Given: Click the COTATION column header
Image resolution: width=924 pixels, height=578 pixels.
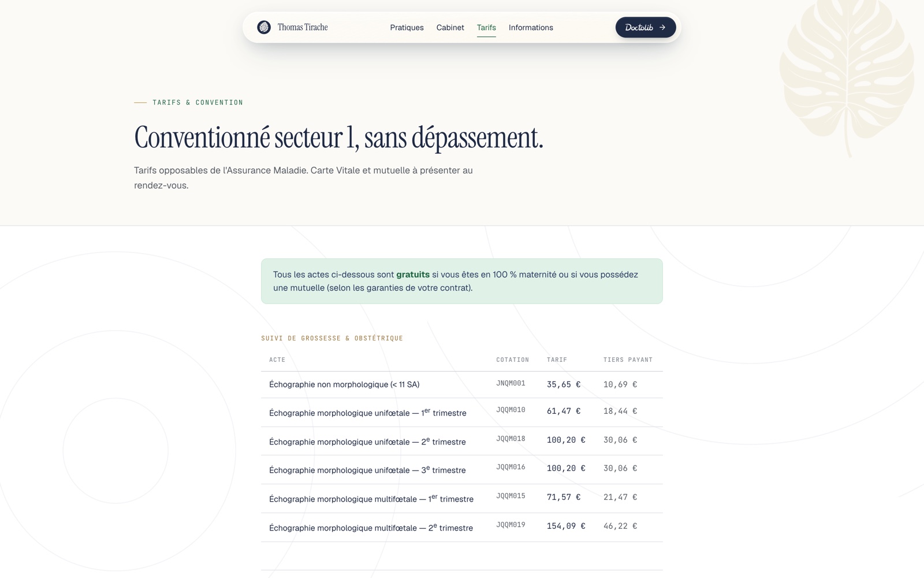Looking at the screenshot, I should tap(513, 360).
